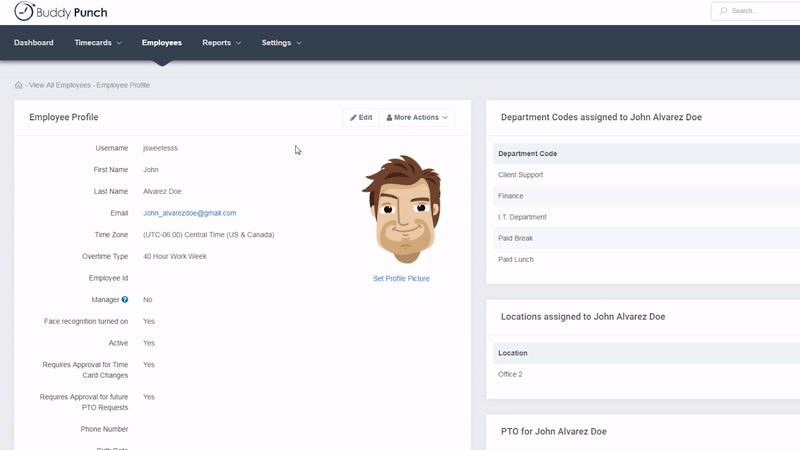800x450 pixels.
Task: Click the username value jsweetesss
Action: (x=160, y=148)
